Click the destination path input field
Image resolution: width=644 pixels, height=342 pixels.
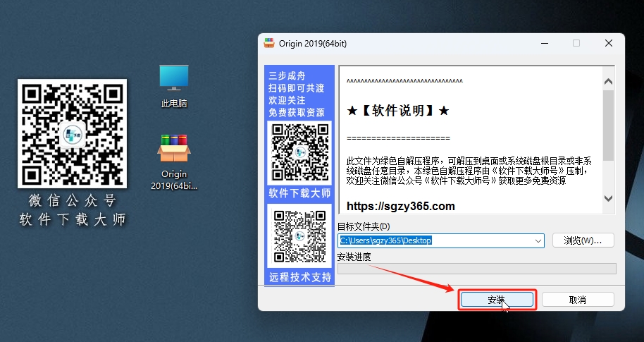[x=440, y=240]
